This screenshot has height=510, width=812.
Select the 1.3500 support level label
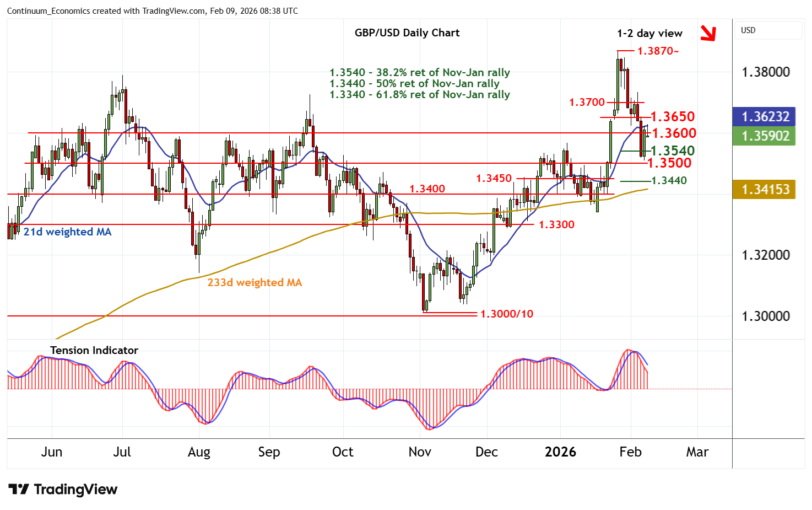(x=669, y=163)
